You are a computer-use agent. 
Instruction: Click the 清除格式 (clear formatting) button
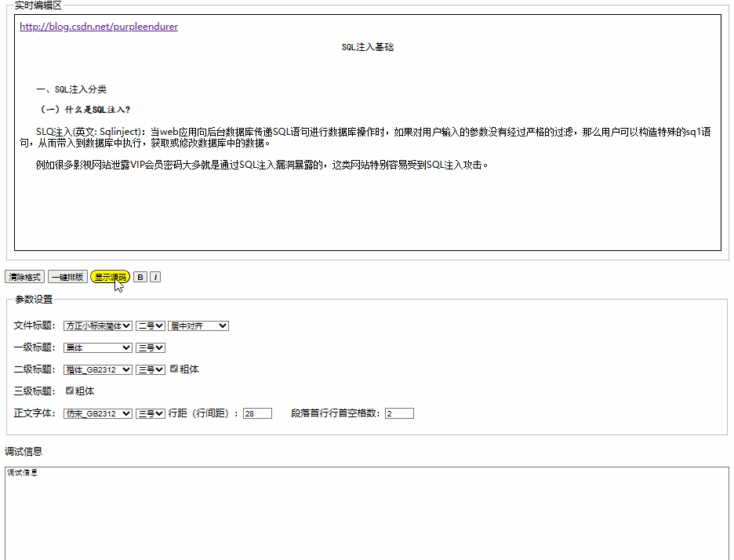click(x=24, y=277)
